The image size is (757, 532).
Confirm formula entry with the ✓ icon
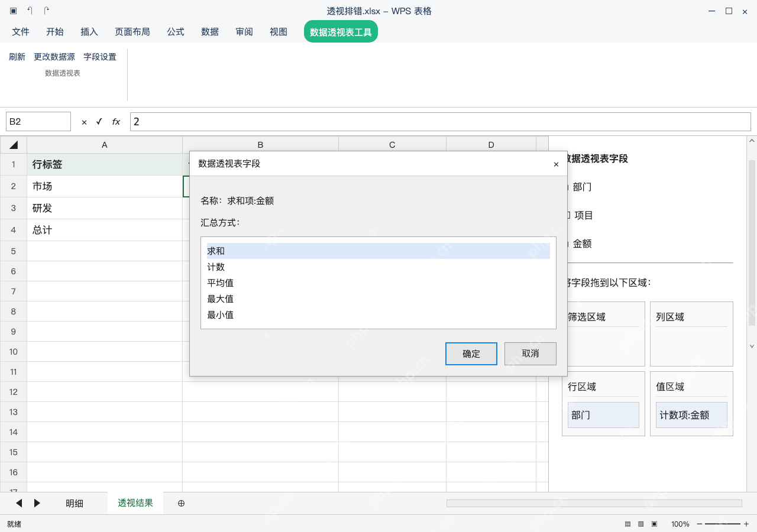point(99,121)
